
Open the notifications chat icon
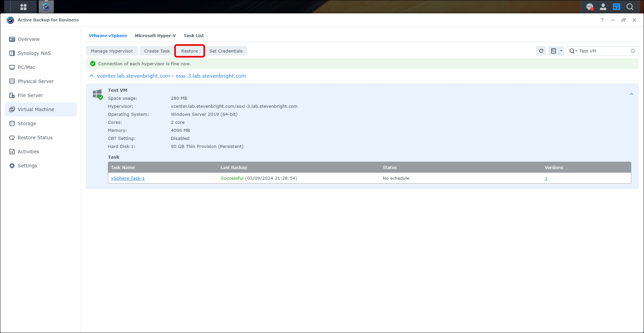tap(590, 7)
